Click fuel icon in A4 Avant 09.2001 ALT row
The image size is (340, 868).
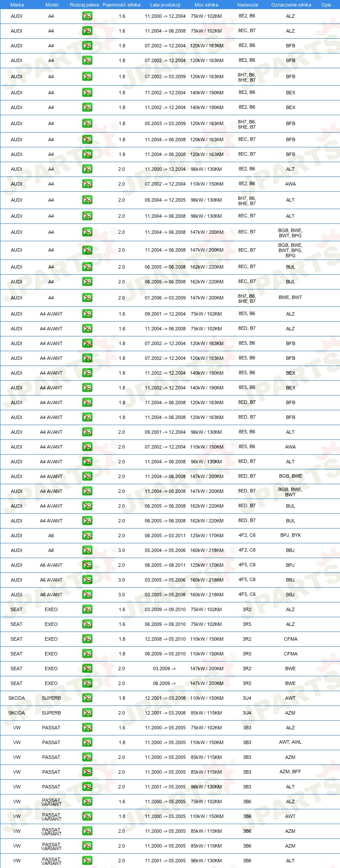tap(87, 432)
